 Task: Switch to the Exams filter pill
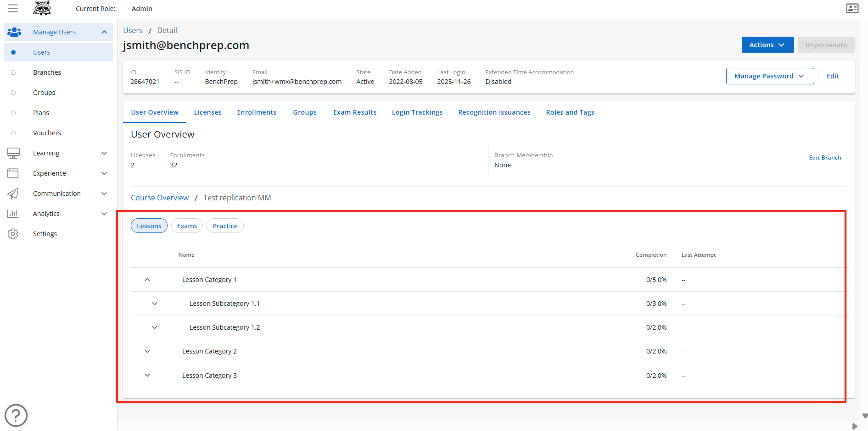click(x=187, y=226)
